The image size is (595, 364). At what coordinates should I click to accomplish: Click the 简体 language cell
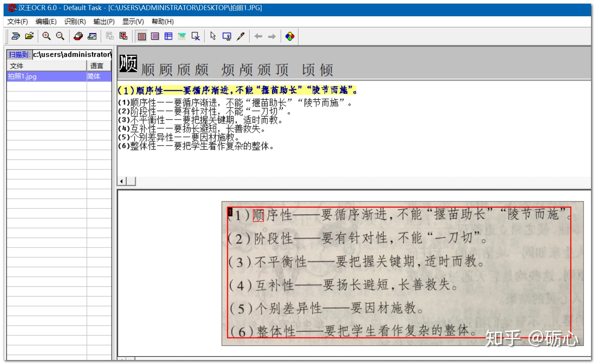coord(99,76)
